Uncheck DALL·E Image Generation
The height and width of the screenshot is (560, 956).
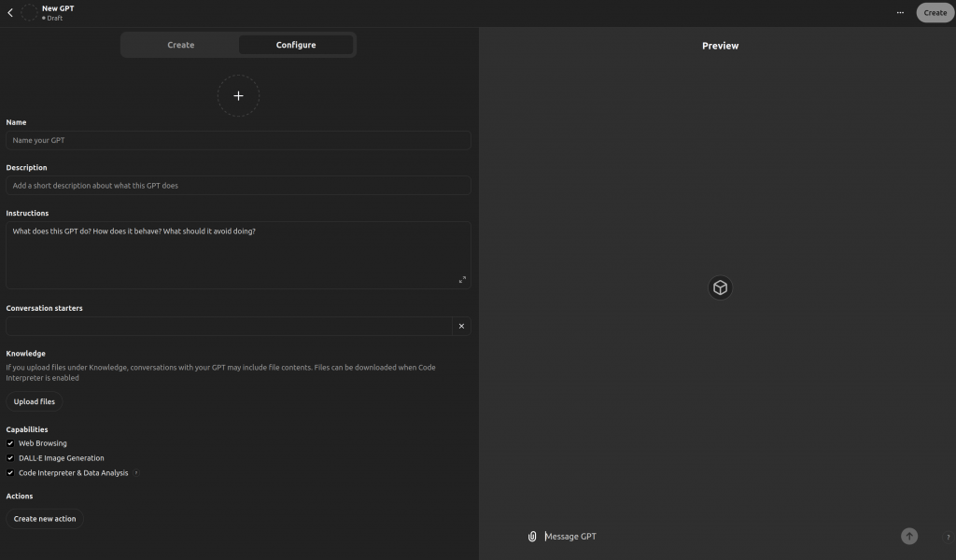(10, 458)
